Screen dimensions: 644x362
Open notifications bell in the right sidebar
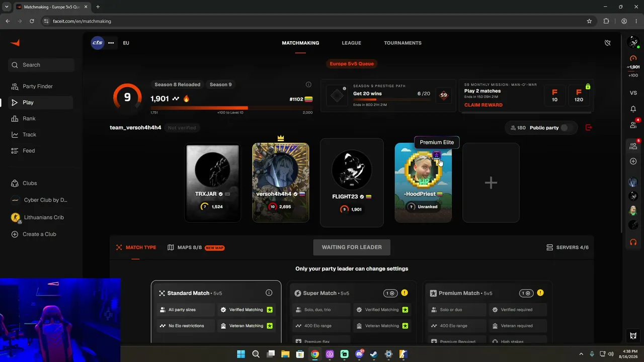pyautogui.click(x=633, y=109)
